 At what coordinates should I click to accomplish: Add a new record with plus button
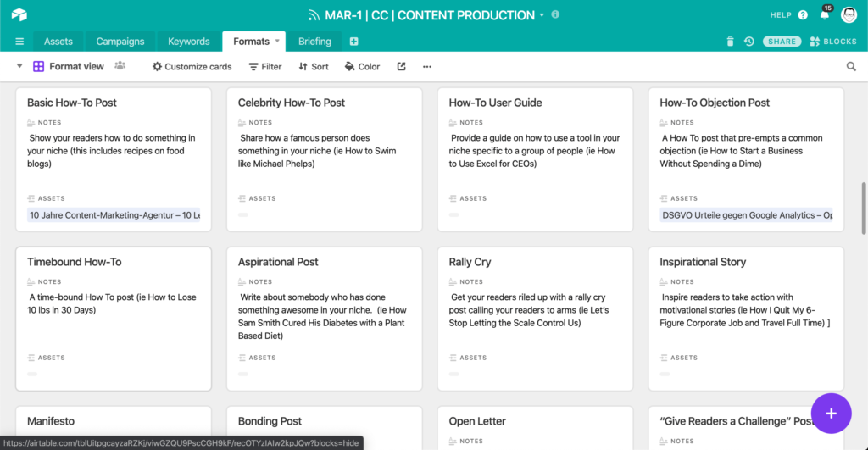831,414
